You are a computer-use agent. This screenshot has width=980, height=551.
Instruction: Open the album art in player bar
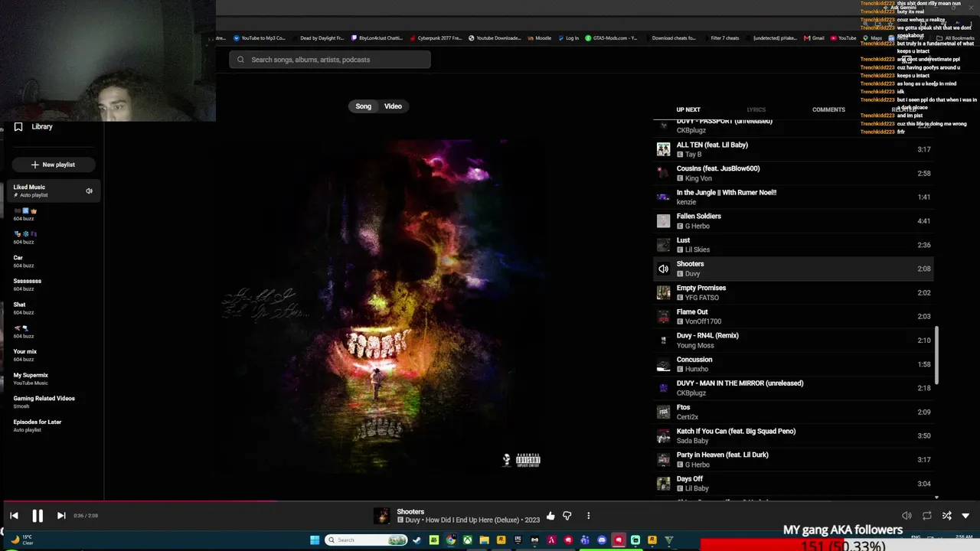[x=381, y=516]
